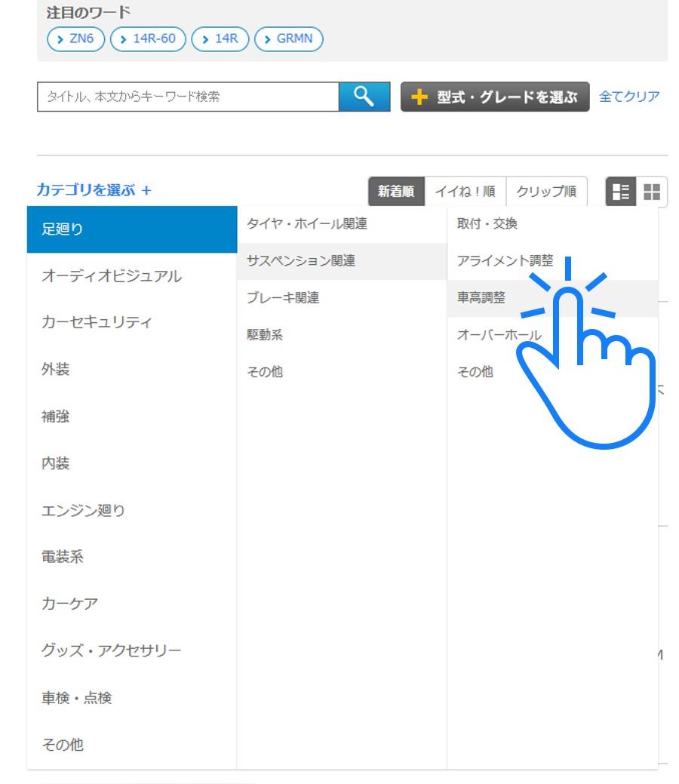Select the 車検・点検 category
The width and height of the screenshot is (679, 784).
click(132, 698)
